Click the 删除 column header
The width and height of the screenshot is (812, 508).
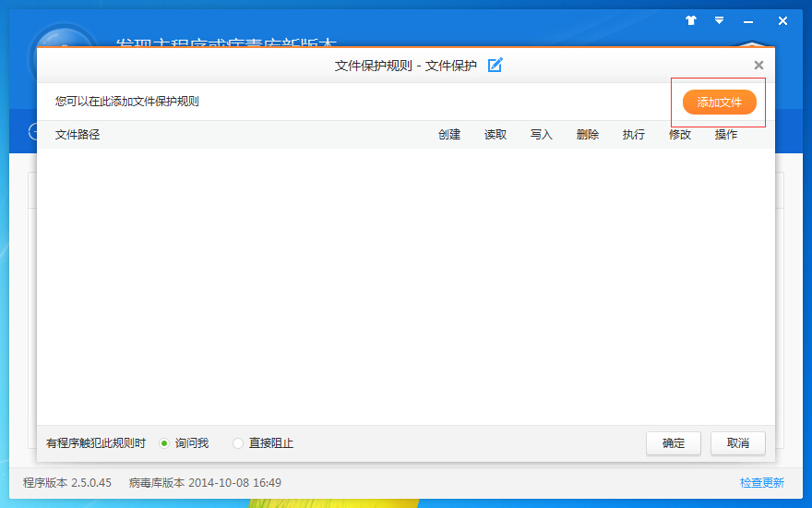pyautogui.click(x=588, y=135)
